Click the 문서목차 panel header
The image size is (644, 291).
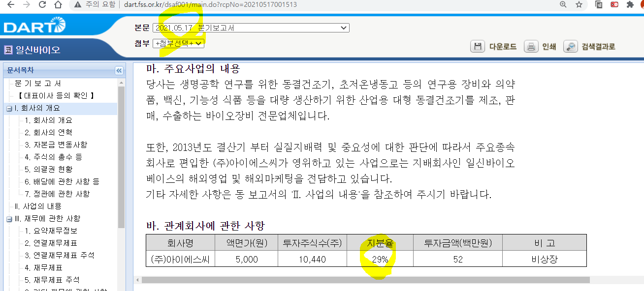click(x=64, y=70)
